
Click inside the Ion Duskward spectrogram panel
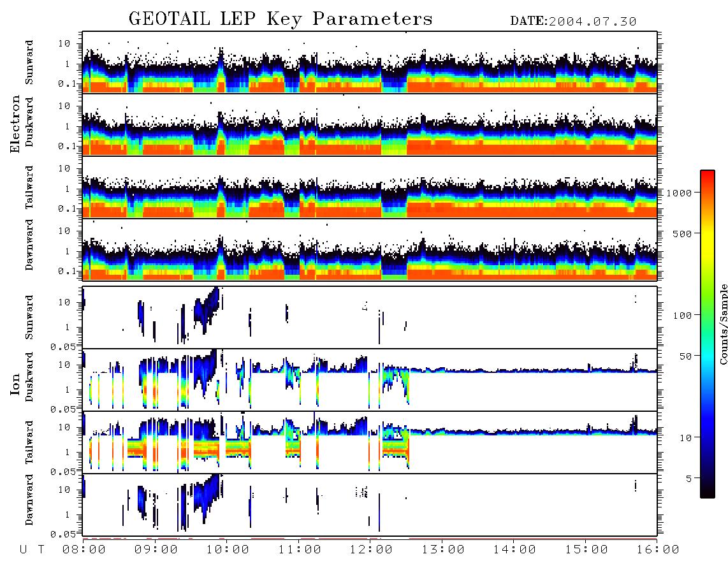(370, 380)
